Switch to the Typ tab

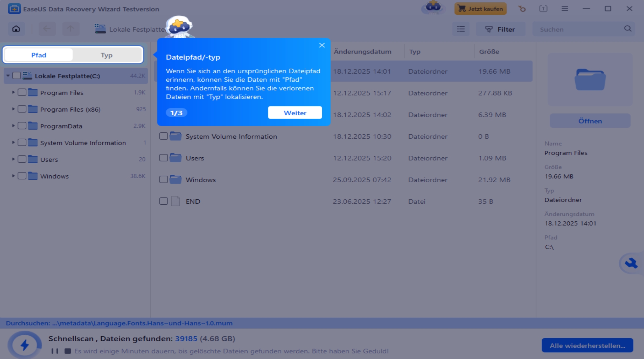(107, 55)
